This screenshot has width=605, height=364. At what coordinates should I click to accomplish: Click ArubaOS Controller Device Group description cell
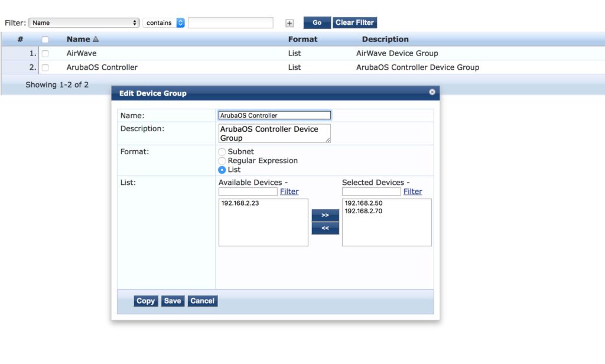coord(418,67)
